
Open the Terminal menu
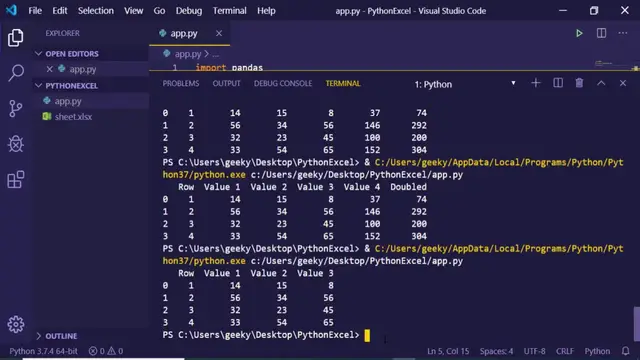[x=229, y=11]
